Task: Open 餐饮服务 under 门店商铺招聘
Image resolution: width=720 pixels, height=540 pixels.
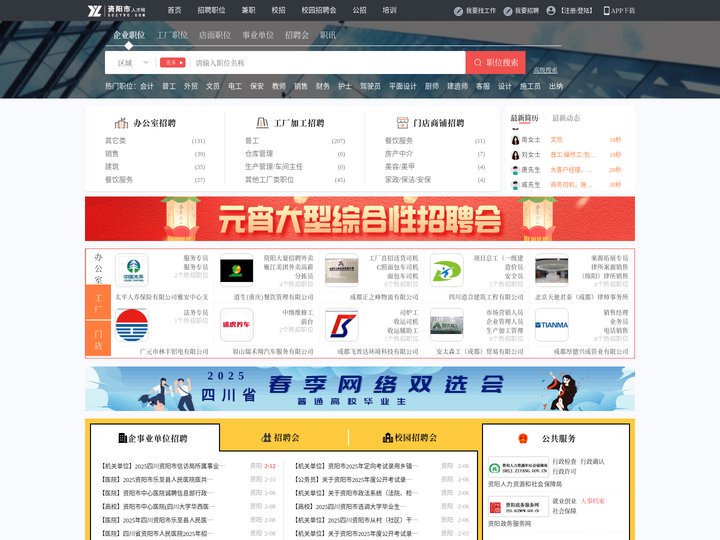Action: pyautogui.click(x=399, y=141)
